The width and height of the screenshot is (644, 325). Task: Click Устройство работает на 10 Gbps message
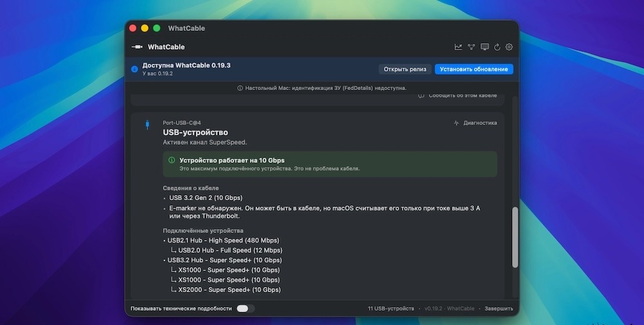(x=232, y=160)
